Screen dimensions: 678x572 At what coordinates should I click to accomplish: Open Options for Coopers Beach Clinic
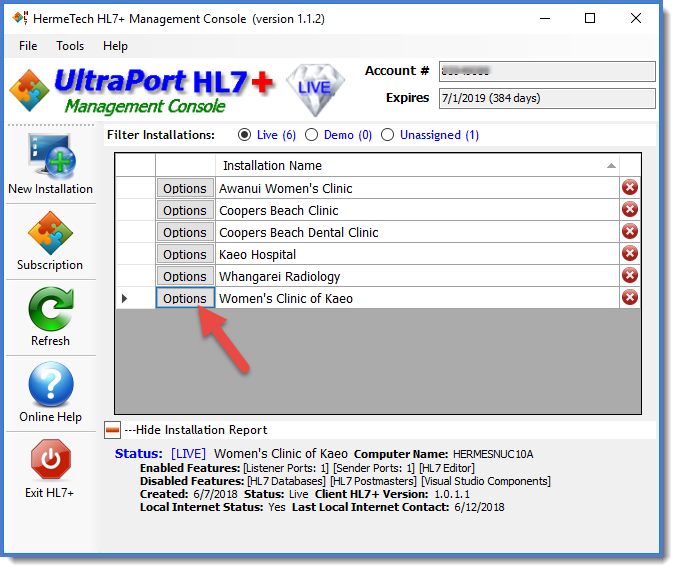coord(185,211)
